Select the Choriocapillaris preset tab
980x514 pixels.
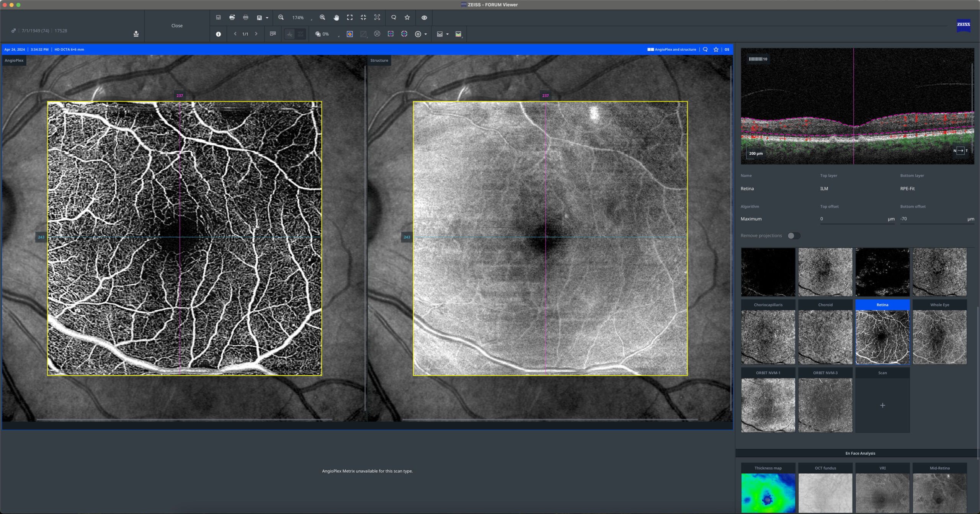pyautogui.click(x=768, y=305)
